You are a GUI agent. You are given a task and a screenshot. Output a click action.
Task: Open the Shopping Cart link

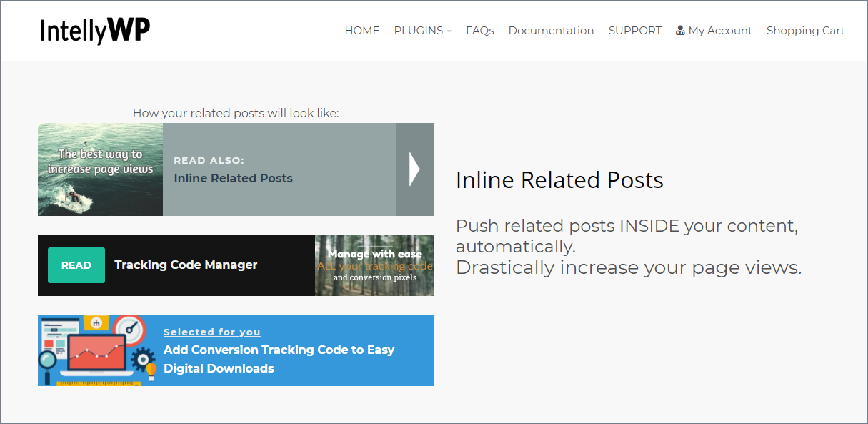point(805,31)
